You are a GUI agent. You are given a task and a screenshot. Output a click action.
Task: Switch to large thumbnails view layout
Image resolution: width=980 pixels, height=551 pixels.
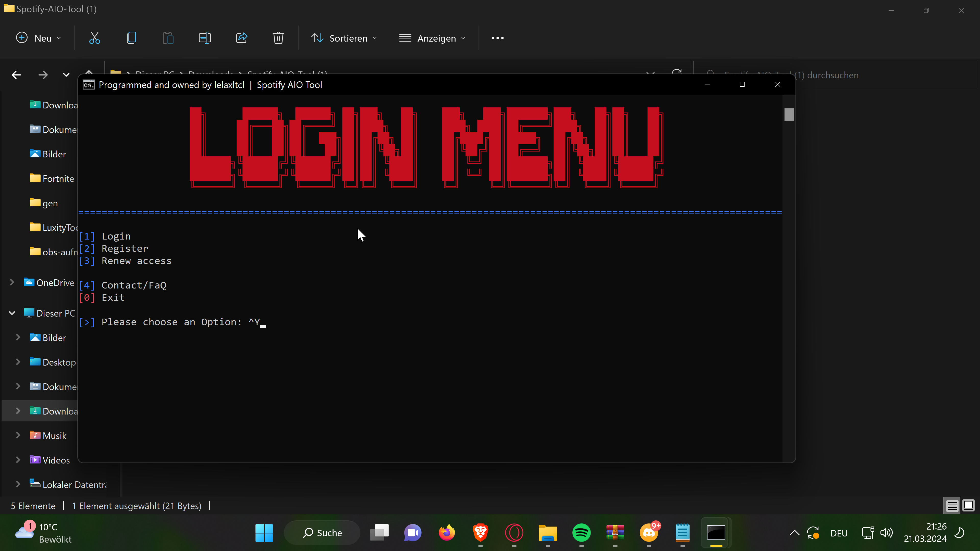click(968, 506)
